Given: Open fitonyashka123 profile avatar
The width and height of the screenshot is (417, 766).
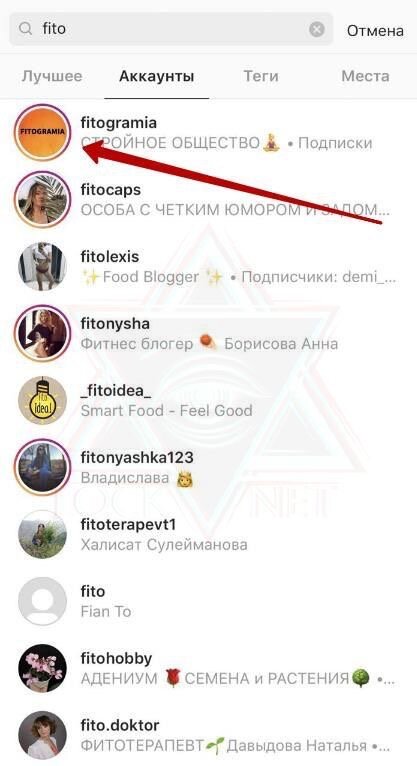Looking at the screenshot, I should coord(42,467).
